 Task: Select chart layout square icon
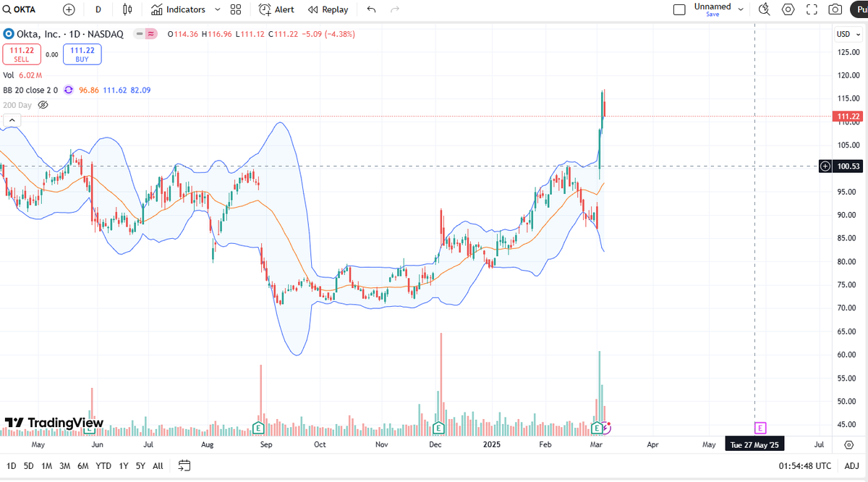tap(679, 9)
